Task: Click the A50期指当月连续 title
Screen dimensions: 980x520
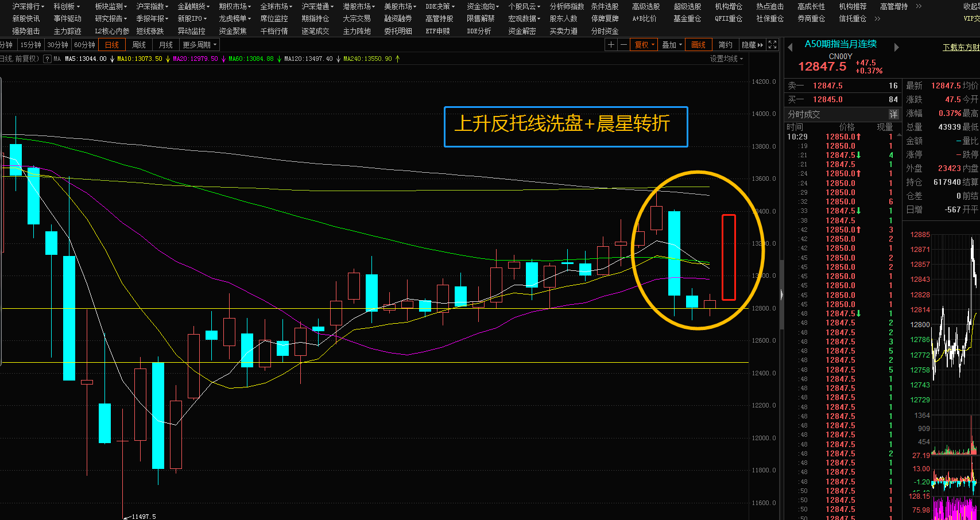Action: click(840, 44)
